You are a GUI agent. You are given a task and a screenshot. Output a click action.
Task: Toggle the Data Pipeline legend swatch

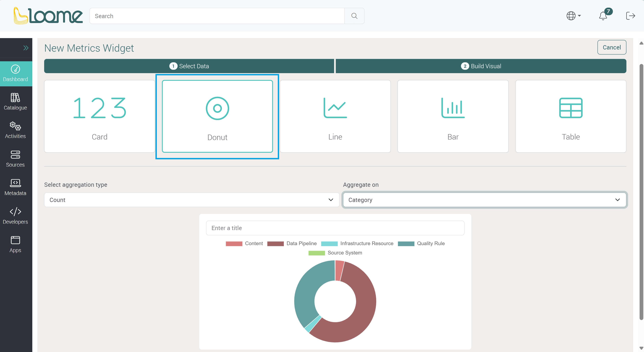click(275, 243)
